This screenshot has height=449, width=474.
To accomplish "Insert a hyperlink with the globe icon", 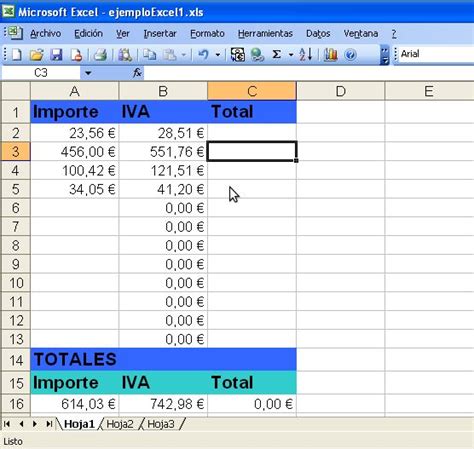I will [x=257, y=54].
